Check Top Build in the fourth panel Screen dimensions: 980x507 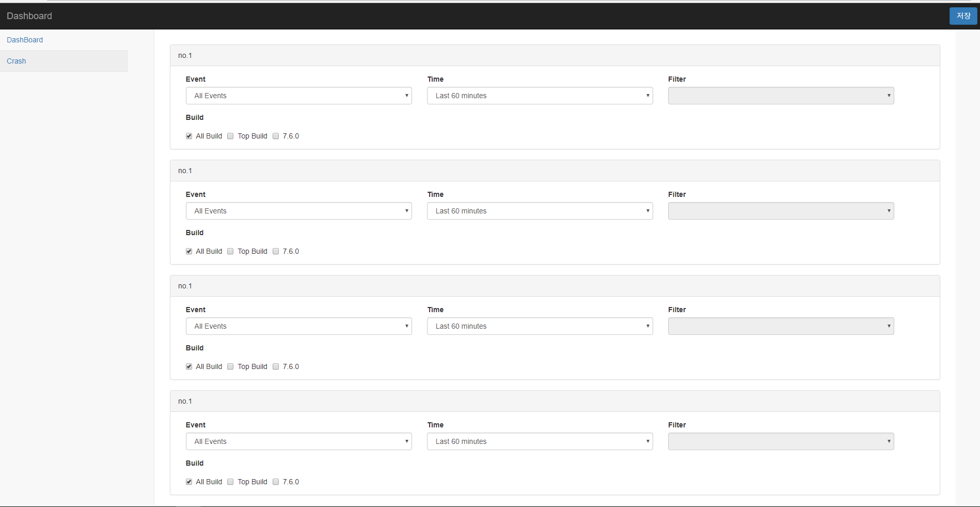(231, 482)
